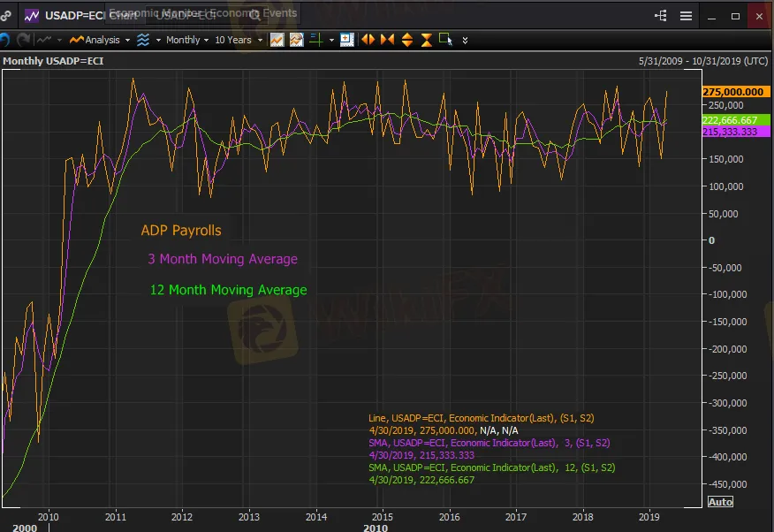Expand the 10 Years range dropdown
This screenshot has width=774, height=532.
tap(238, 40)
